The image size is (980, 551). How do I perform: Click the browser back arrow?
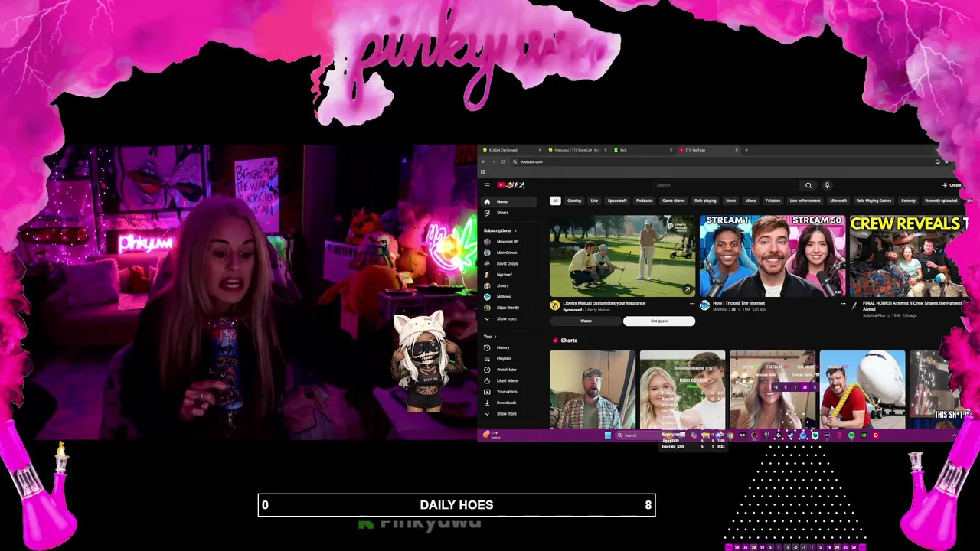pos(483,161)
